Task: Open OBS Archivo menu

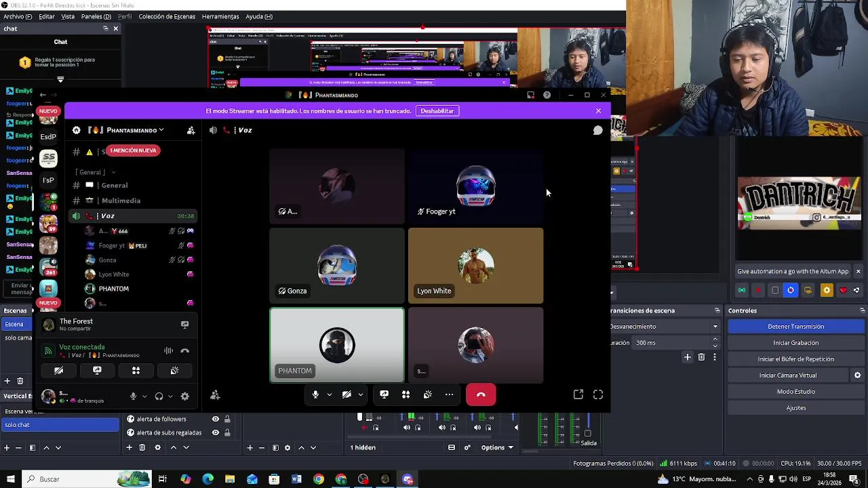Action: (x=18, y=16)
